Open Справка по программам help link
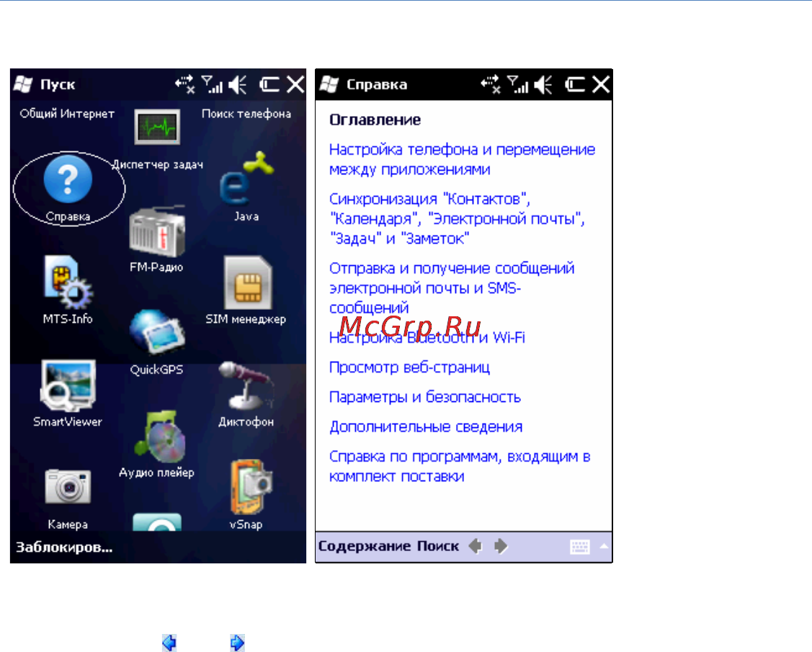This screenshot has height=652, width=812. click(x=460, y=467)
